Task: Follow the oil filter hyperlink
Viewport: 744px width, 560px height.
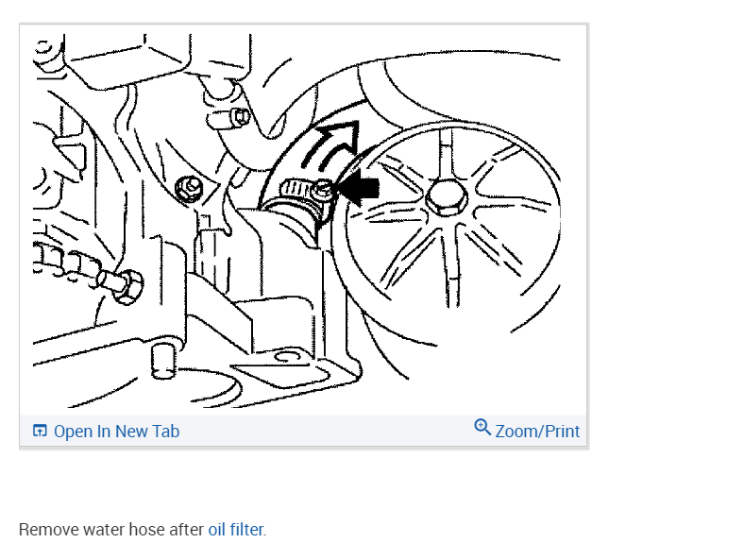Action: point(235,530)
